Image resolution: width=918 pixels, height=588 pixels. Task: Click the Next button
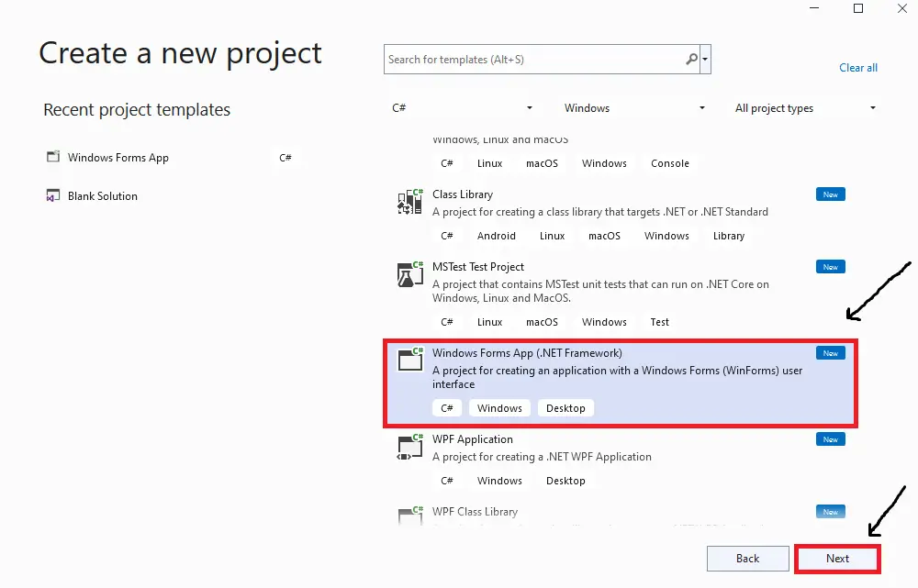point(837,559)
